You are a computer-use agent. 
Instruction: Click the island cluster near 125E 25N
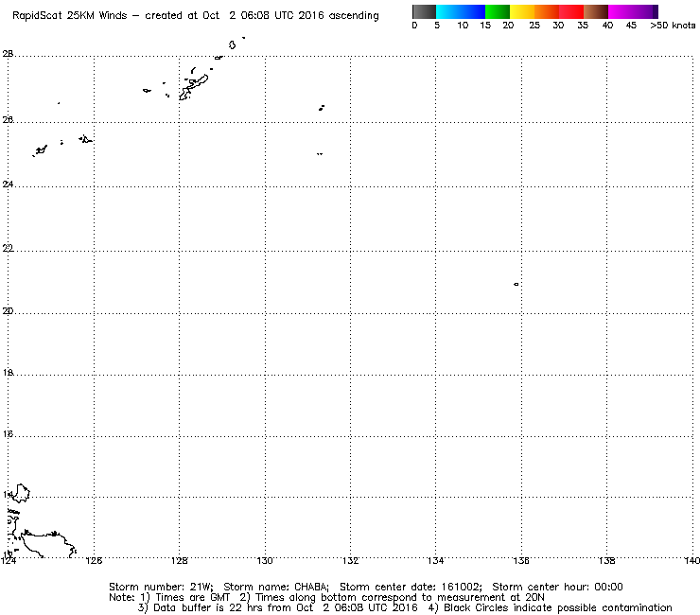pos(41,150)
